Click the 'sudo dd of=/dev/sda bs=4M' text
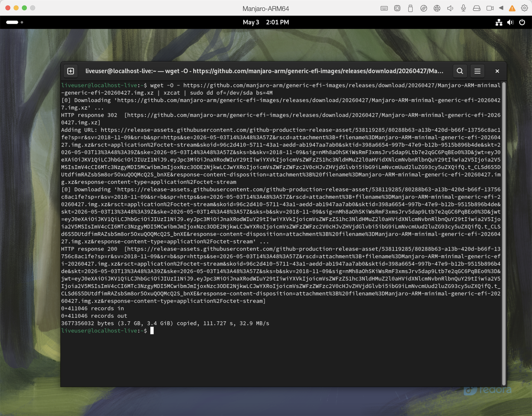Screen dimensions: 532x416 [231, 93]
